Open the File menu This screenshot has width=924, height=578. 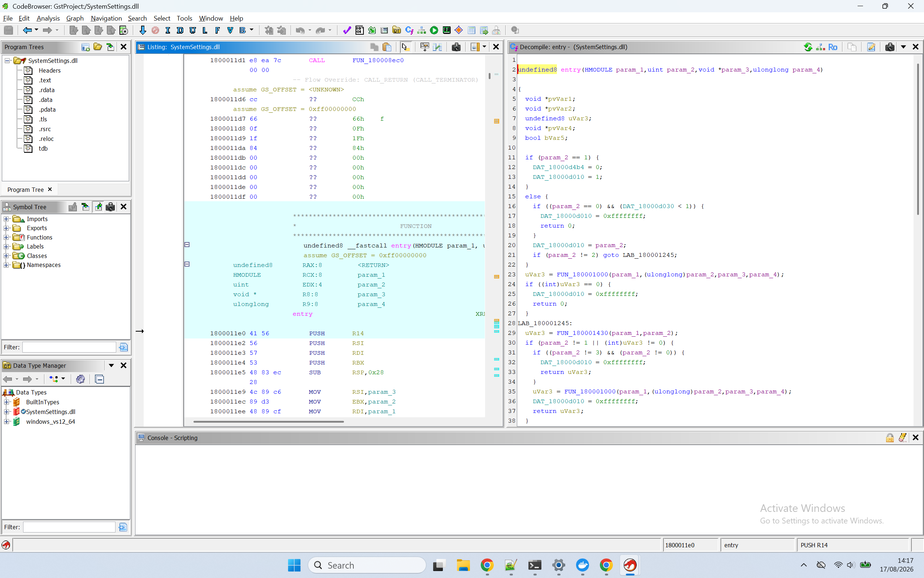coord(8,18)
